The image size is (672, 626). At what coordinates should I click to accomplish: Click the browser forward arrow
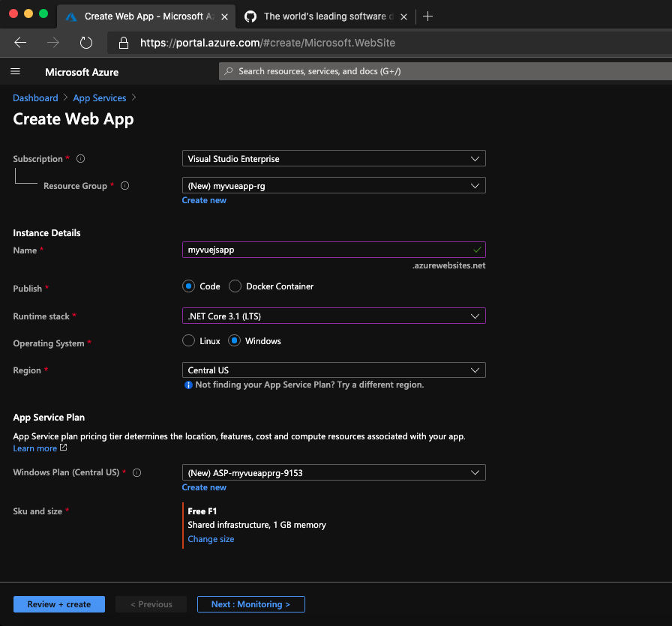pyautogui.click(x=52, y=43)
